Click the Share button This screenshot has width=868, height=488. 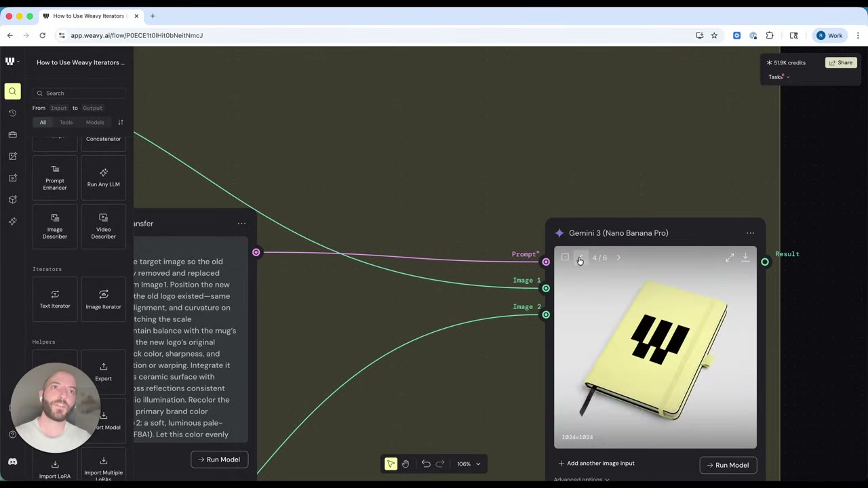click(x=841, y=62)
